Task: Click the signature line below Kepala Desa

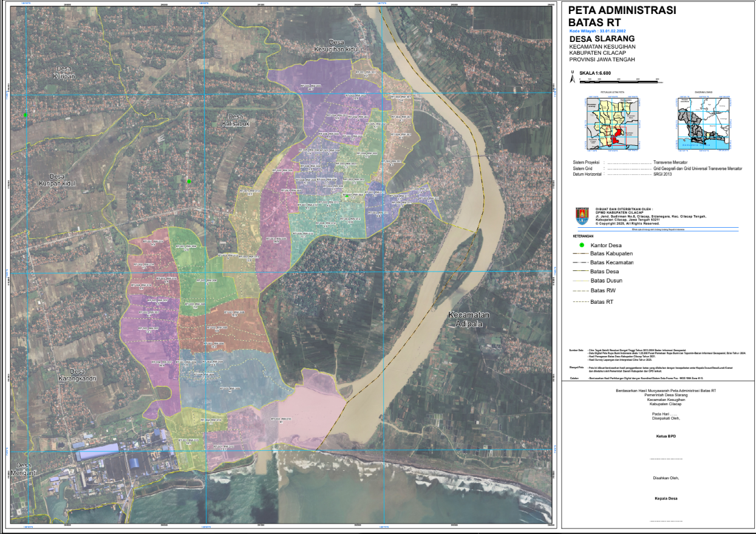Action: (666, 521)
